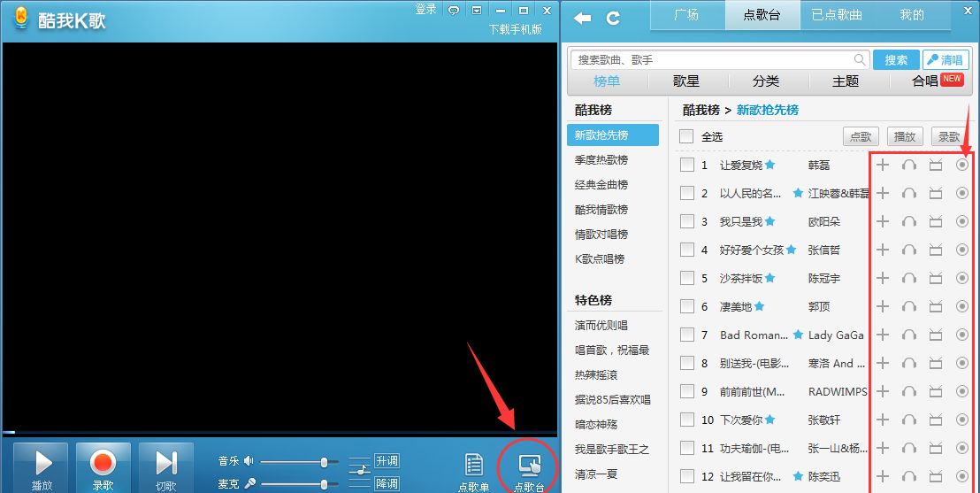
Task: Adjust the 麦克 microphone volume slider
Action: (325, 483)
